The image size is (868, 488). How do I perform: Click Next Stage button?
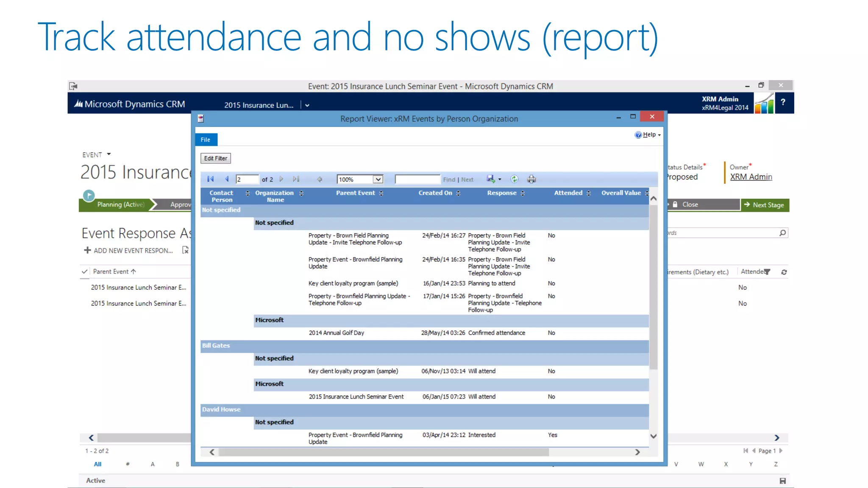tap(765, 205)
